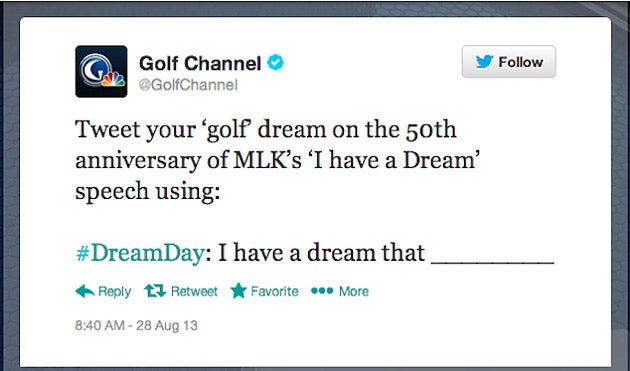This screenshot has height=371, width=630.
Task: Select the Favorite text label
Action: [x=274, y=291]
